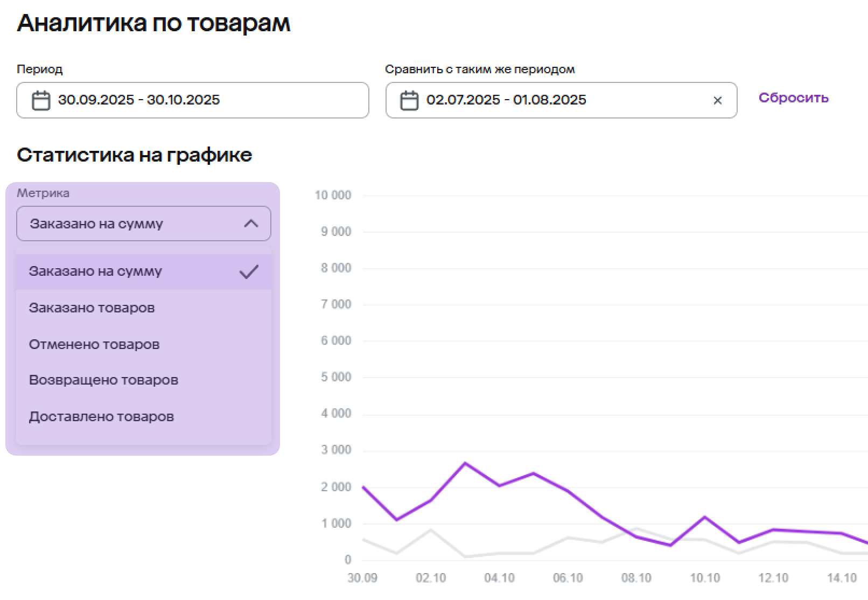
Task: Click the gray comparison line peak at 02.10
Action: pyautogui.click(x=431, y=530)
